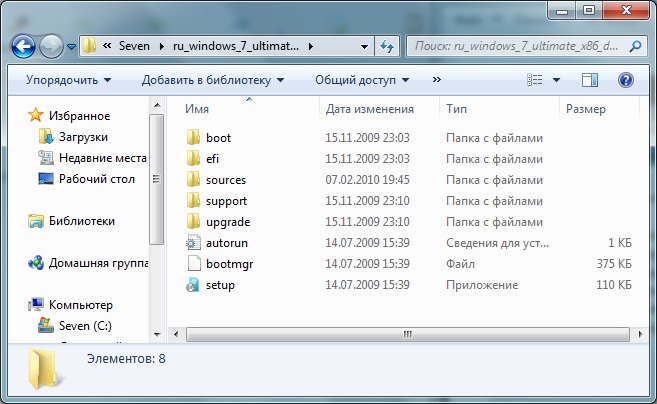The width and height of the screenshot is (657, 404).
Task: Select the bootmgr file icon
Action: coord(194,264)
